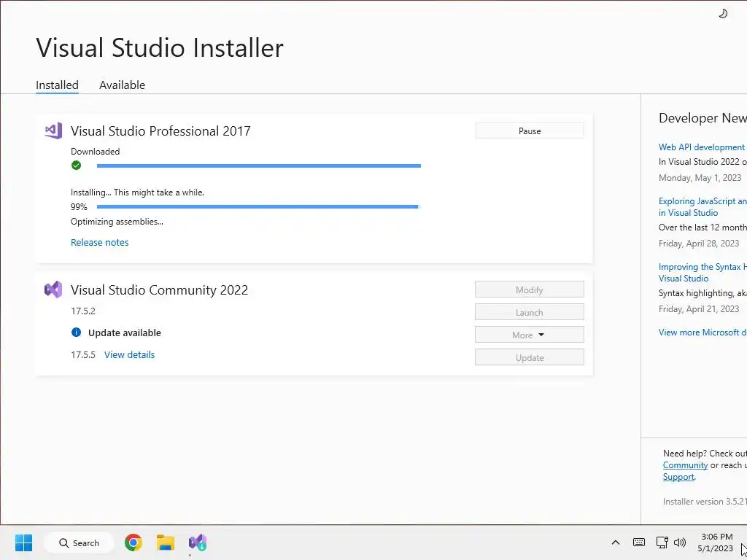Open File Explorer from the taskbar

[166, 542]
